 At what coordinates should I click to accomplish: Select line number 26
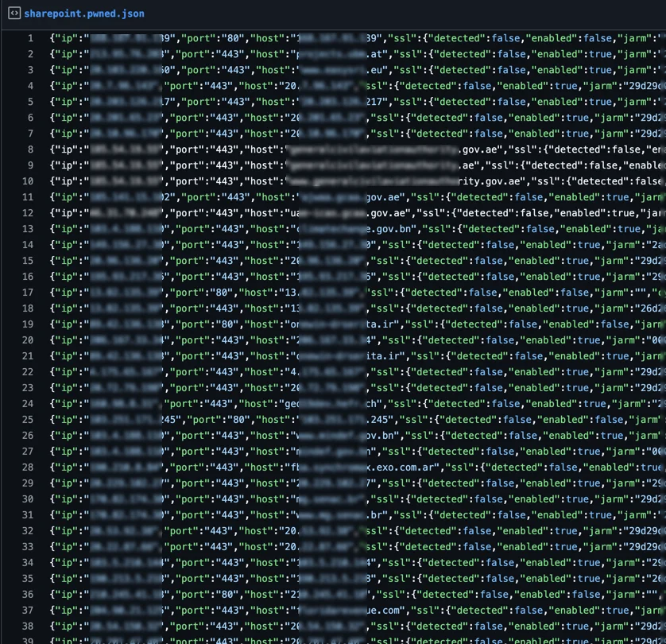(x=28, y=436)
